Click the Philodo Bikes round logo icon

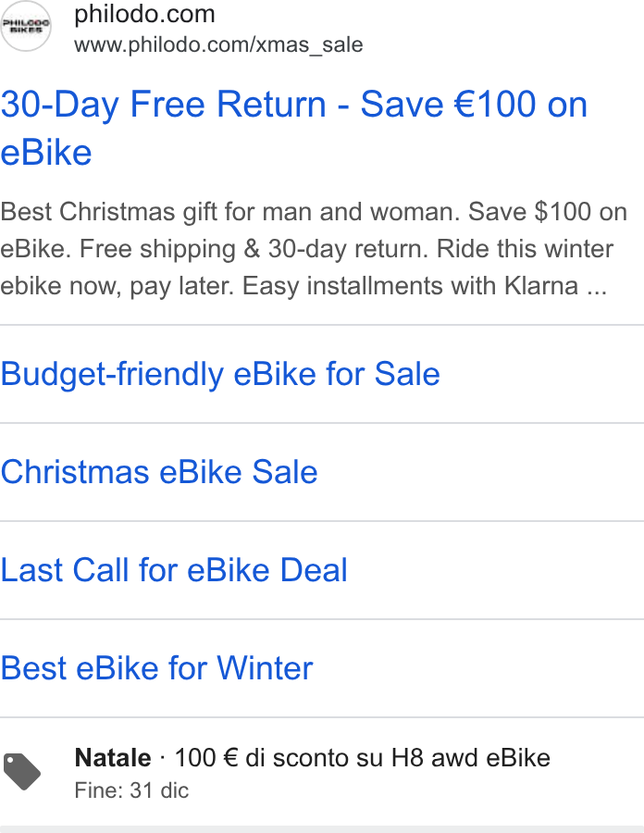tap(26, 26)
